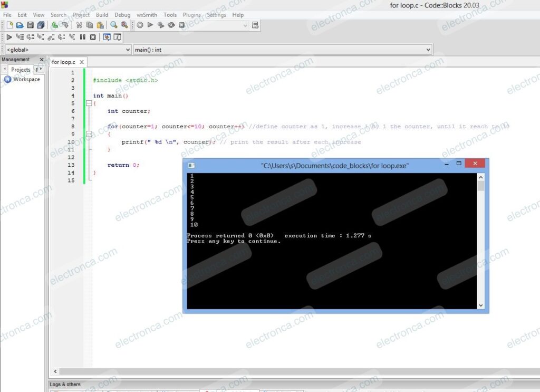Click the Stop debugger icon
The image size is (540, 392).
point(93,37)
